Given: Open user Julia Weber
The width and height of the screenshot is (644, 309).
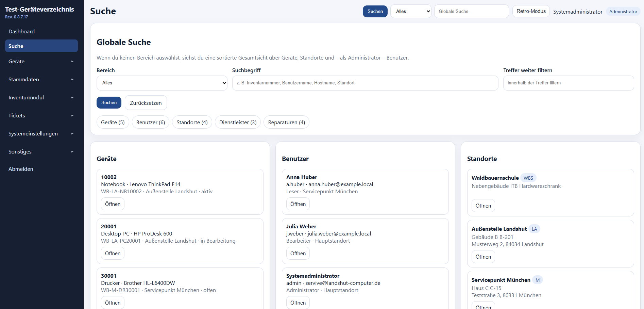Looking at the screenshot, I should (298, 254).
